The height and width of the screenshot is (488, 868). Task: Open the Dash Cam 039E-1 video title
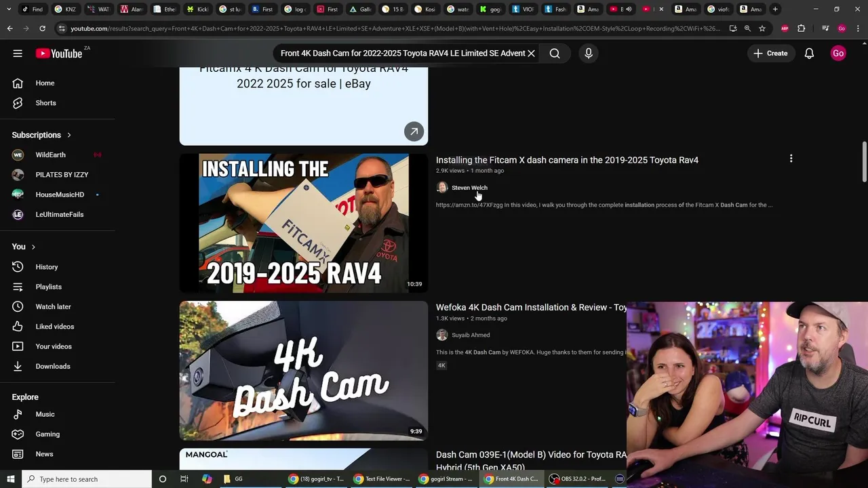coord(531,461)
